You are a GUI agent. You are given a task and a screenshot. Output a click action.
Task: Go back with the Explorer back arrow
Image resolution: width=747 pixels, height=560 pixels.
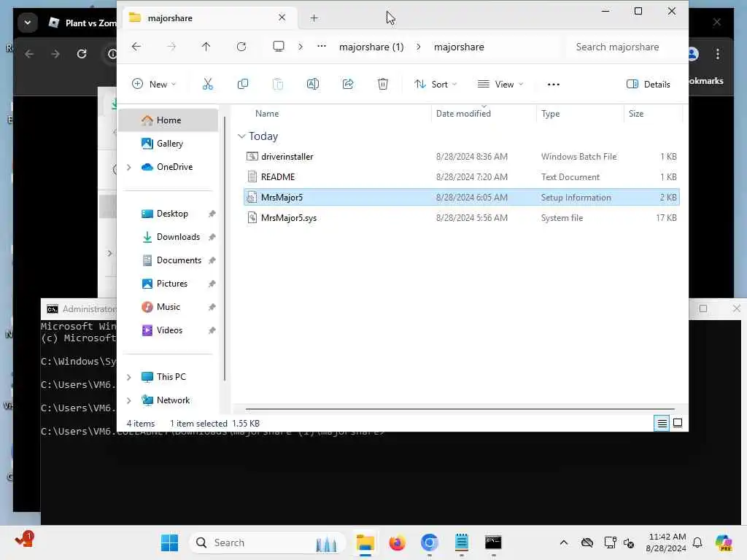(x=136, y=47)
